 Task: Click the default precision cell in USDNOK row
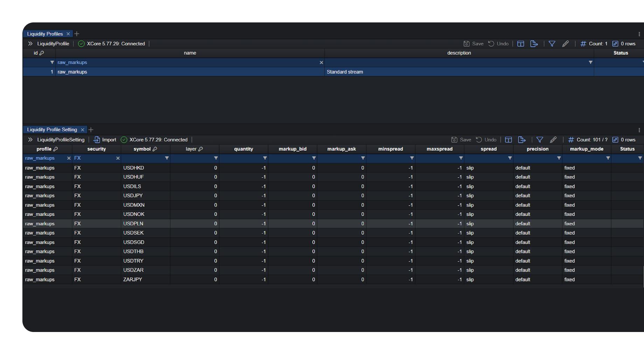coord(538,214)
